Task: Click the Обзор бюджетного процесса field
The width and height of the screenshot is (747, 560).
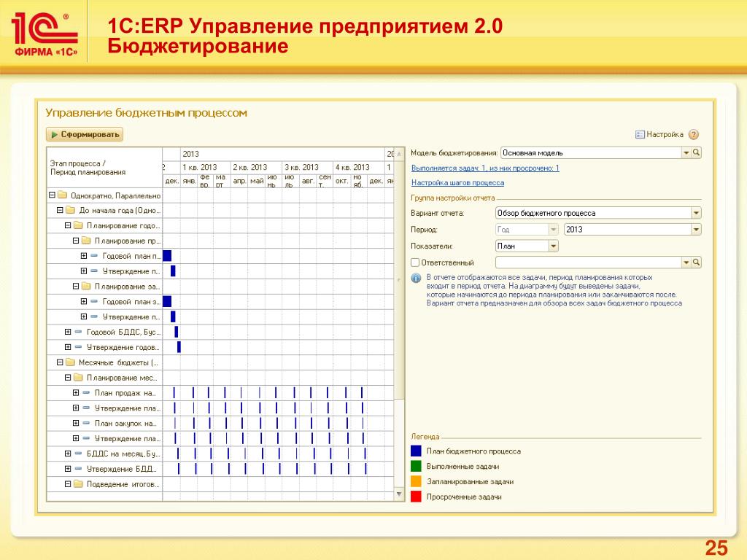Action: (593, 213)
